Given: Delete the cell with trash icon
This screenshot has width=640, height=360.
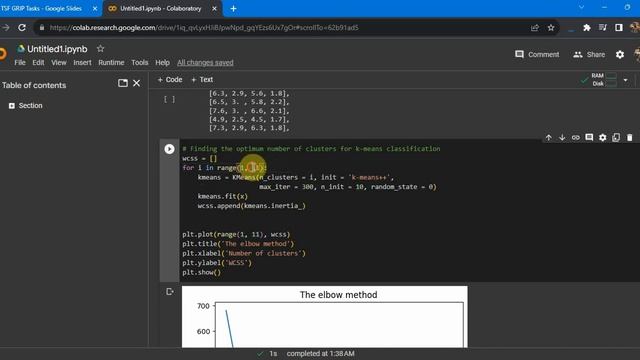Looking at the screenshot, I should (x=629, y=138).
